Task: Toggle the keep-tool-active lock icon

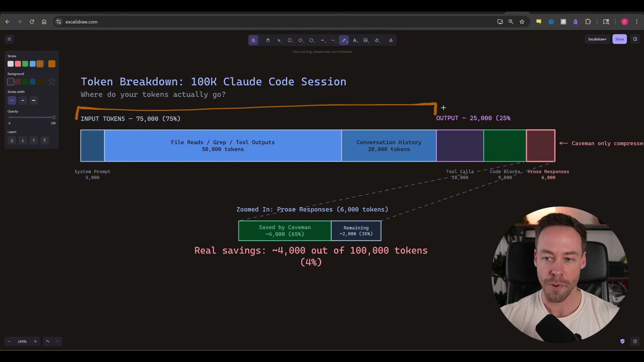Action: (x=253, y=40)
